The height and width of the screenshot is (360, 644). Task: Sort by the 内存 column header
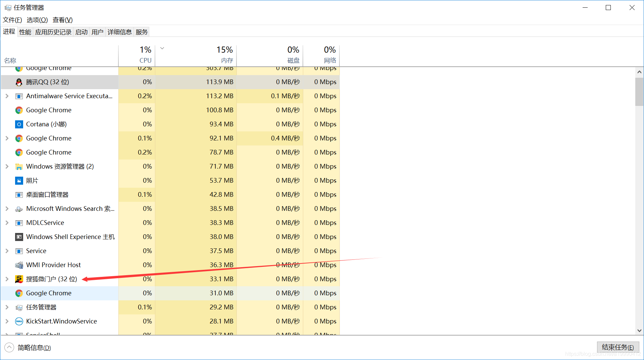196,55
